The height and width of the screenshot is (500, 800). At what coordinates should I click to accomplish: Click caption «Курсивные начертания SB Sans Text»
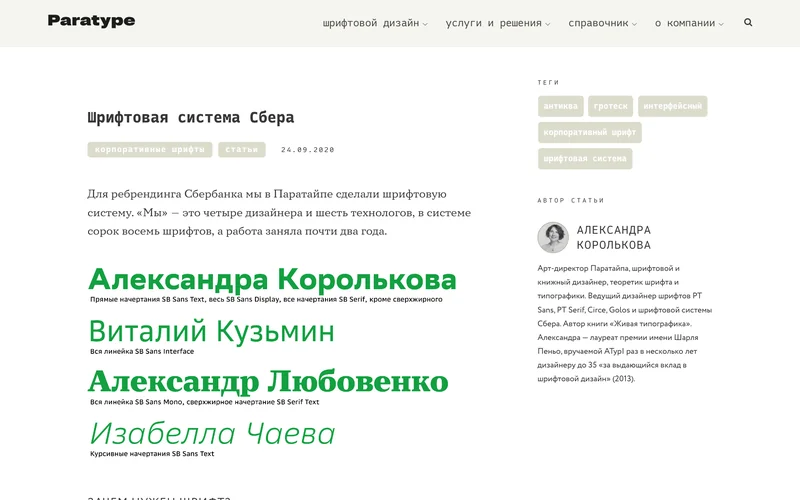point(152,454)
